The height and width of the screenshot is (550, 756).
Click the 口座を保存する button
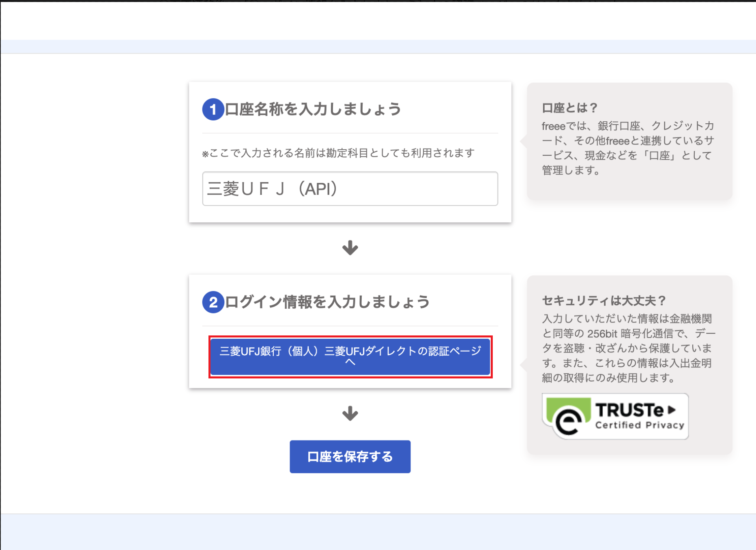(350, 457)
